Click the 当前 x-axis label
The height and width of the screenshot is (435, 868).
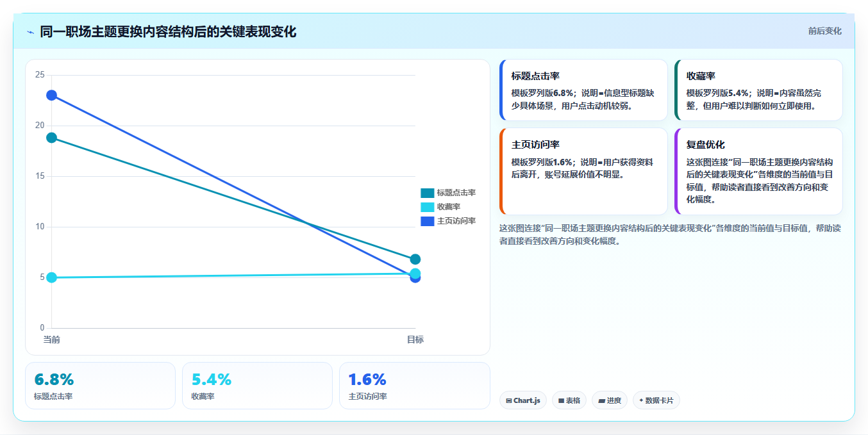(51, 340)
